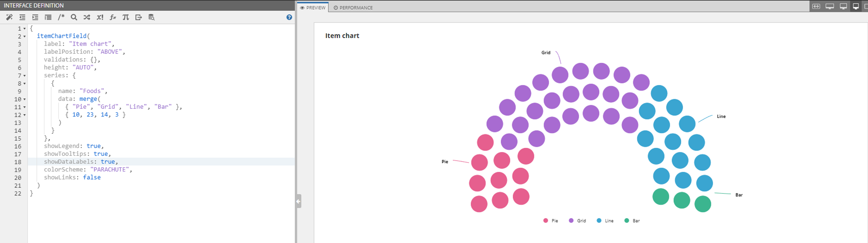Image resolution: width=868 pixels, height=243 pixels.
Task: Click the blue Line legend dot
Action: [599, 220]
